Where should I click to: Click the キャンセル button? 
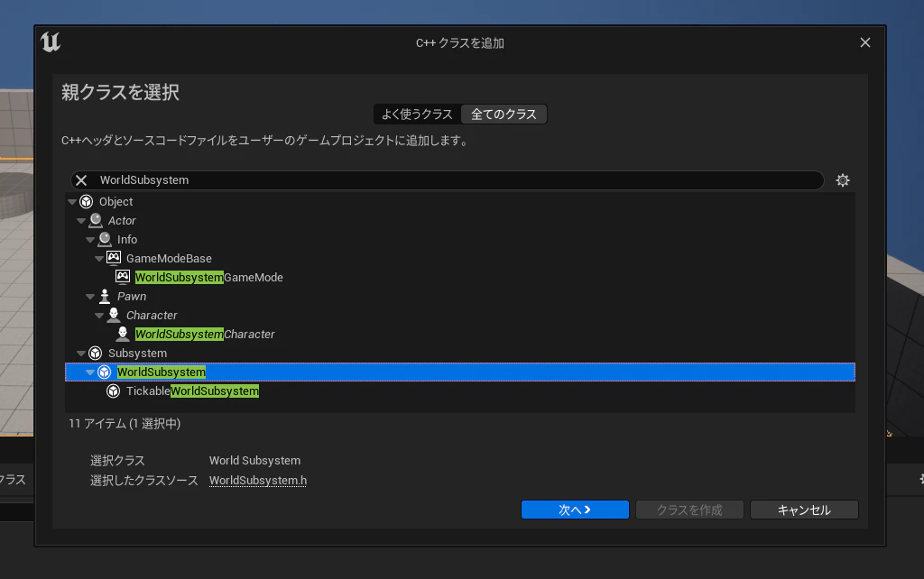pyautogui.click(x=804, y=510)
